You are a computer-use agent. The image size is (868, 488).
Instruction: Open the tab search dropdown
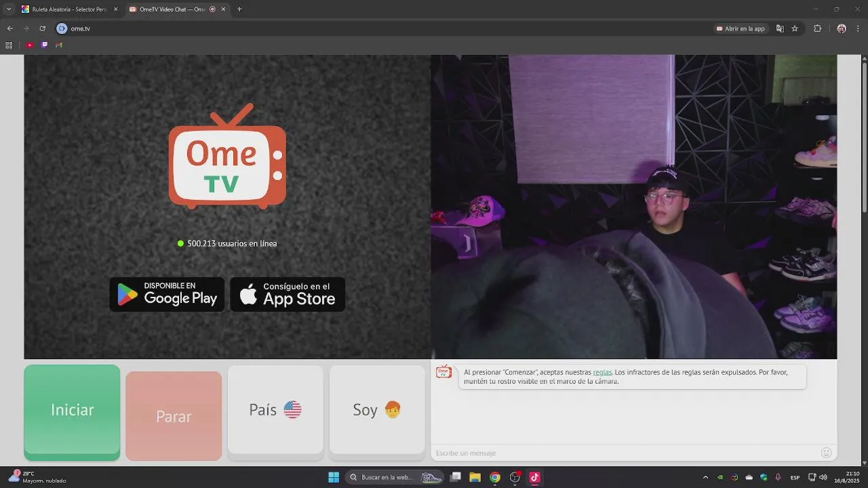[x=9, y=9]
